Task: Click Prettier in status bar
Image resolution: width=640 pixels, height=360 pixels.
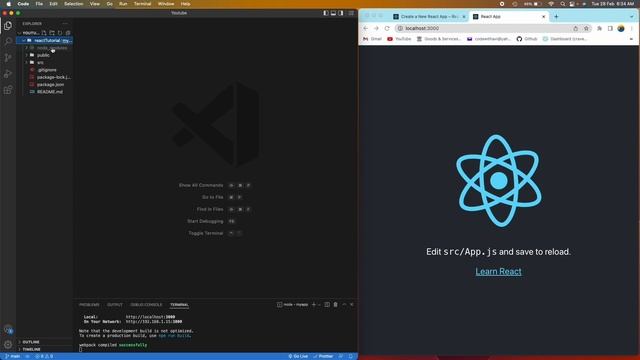Action: (323, 356)
